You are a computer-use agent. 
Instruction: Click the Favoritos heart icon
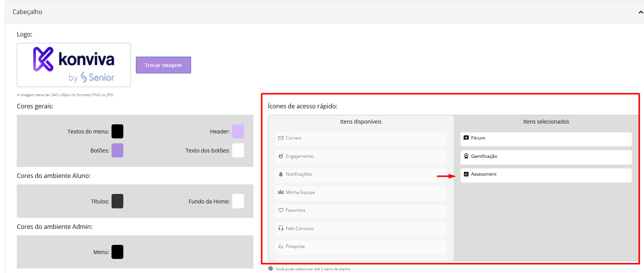pos(281,210)
